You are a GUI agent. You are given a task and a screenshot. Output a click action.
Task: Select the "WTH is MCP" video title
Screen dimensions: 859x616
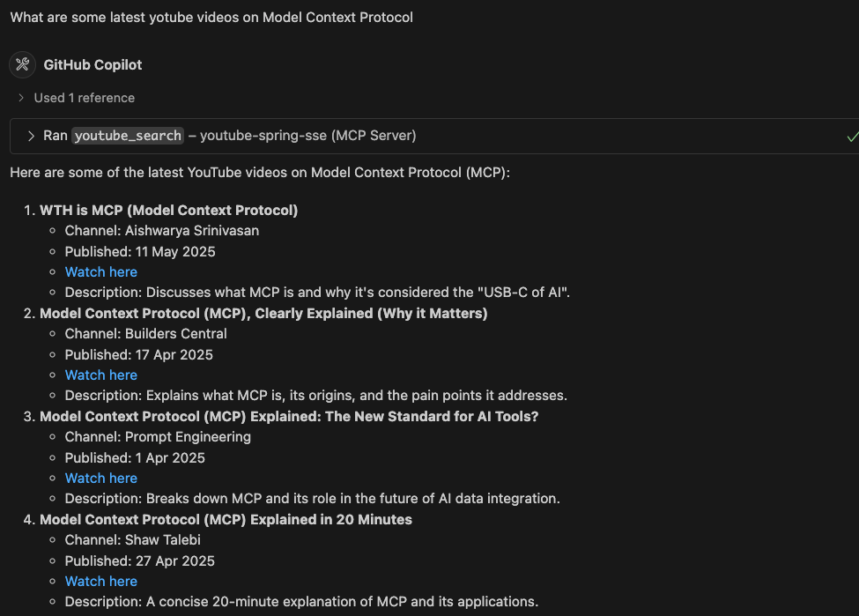click(x=168, y=211)
